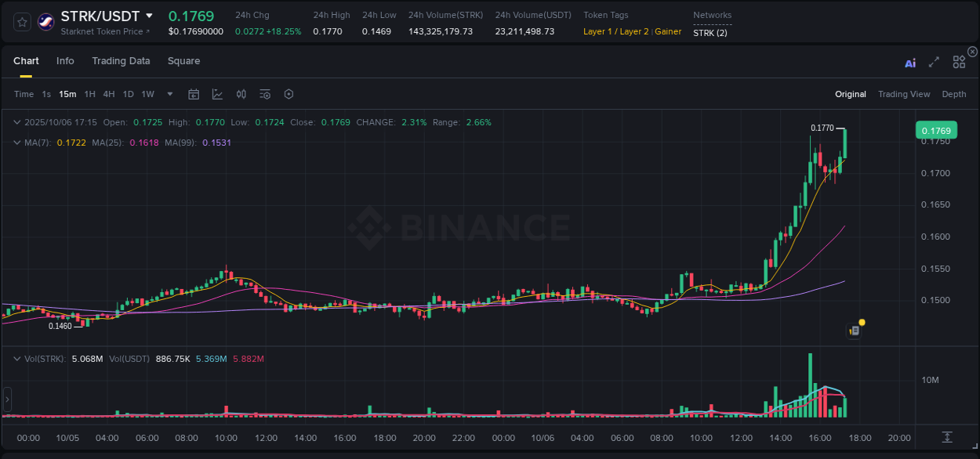Open the chart style selector icon
This screenshot has height=459, width=980.
pos(217,94)
